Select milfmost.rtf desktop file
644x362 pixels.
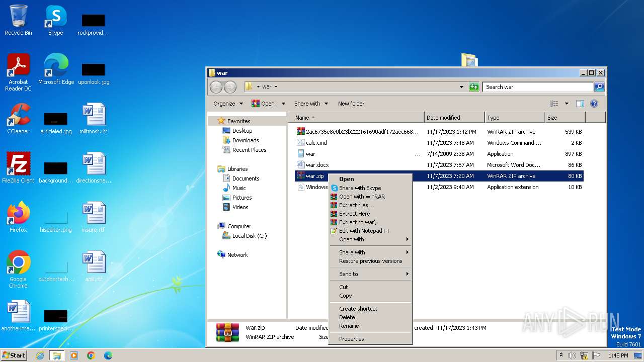tap(94, 118)
